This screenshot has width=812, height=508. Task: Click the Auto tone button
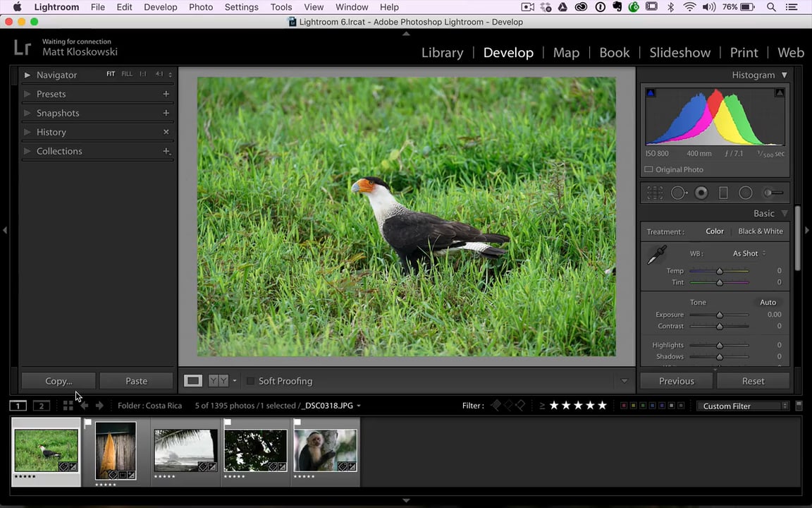pos(768,302)
